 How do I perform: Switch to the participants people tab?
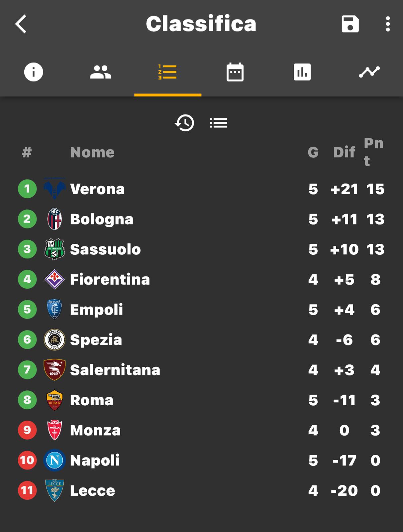pyautogui.click(x=101, y=72)
